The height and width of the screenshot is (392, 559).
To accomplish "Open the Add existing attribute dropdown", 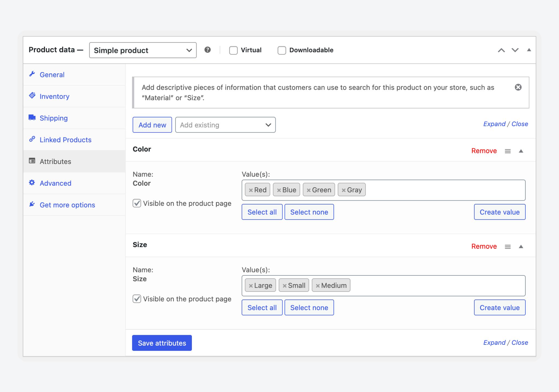I will click(x=225, y=125).
